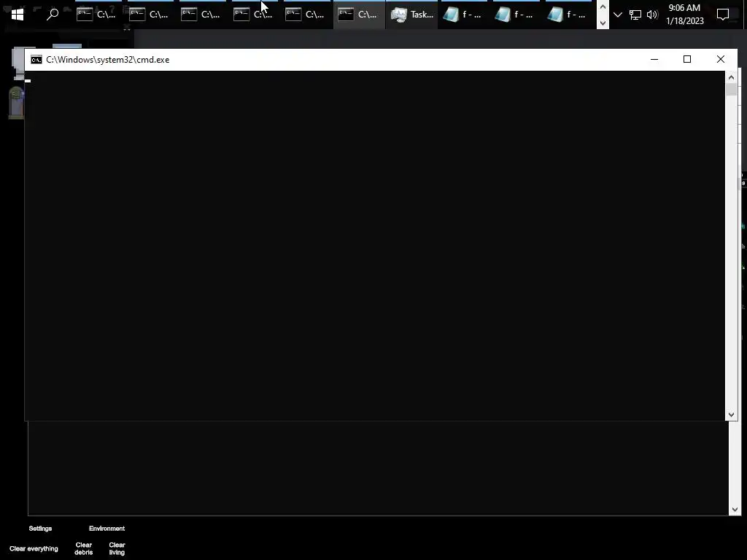Click the Clear living button

coord(117,548)
